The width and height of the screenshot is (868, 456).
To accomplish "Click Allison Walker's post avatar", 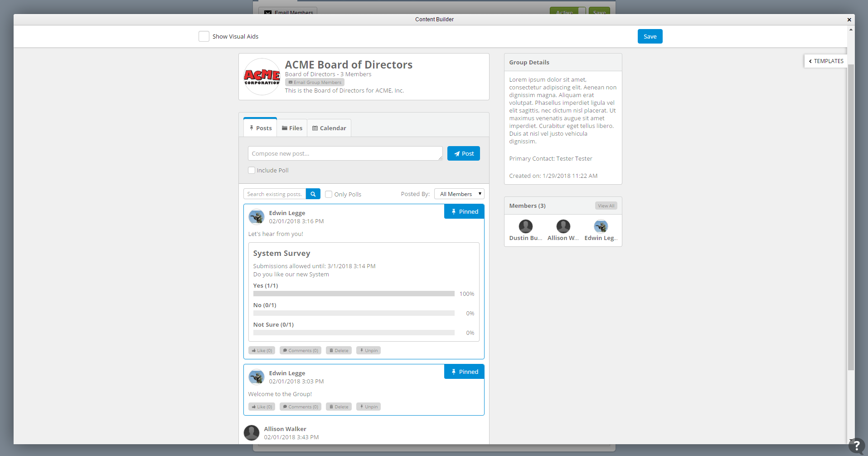I will pos(252,433).
